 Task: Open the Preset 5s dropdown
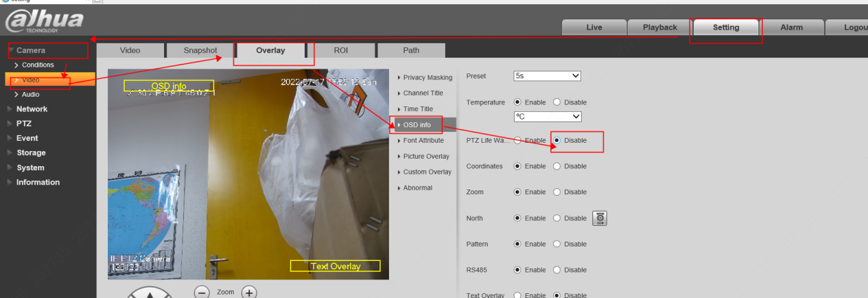pyautogui.click(x=548, y=76)
